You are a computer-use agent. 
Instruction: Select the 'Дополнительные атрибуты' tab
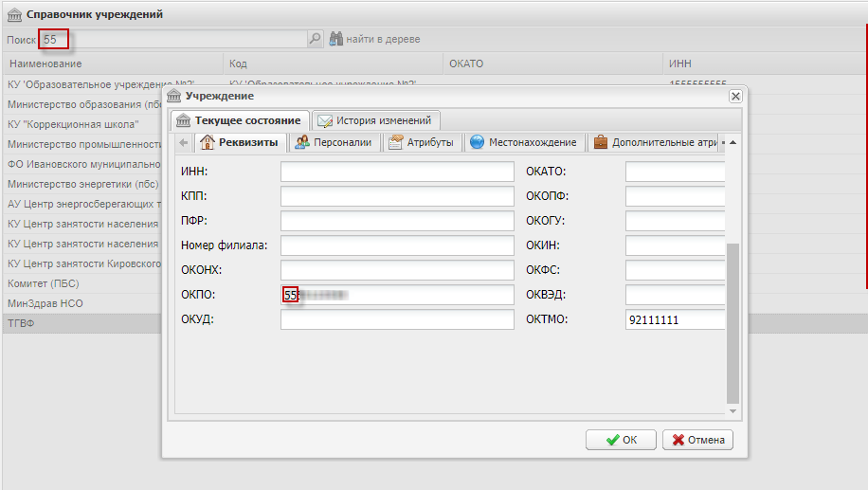point(652,143)
